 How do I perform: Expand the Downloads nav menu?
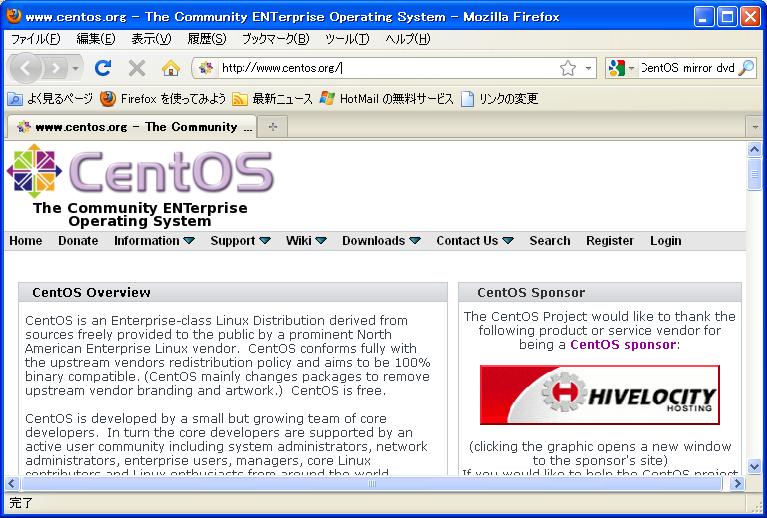381,241
